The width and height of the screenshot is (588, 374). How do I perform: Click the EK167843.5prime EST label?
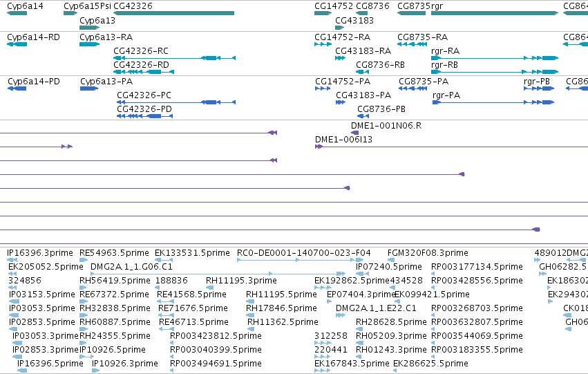point(352,364)
